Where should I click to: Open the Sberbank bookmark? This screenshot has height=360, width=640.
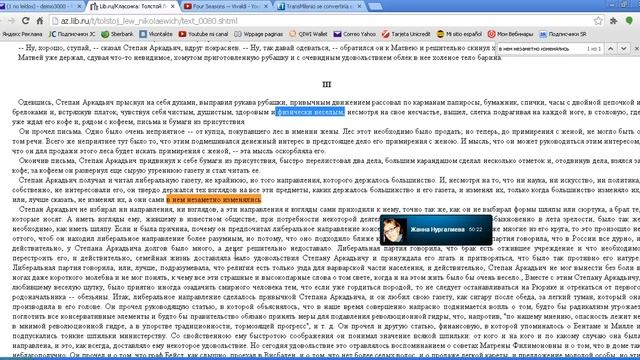(x=117, y=34)
